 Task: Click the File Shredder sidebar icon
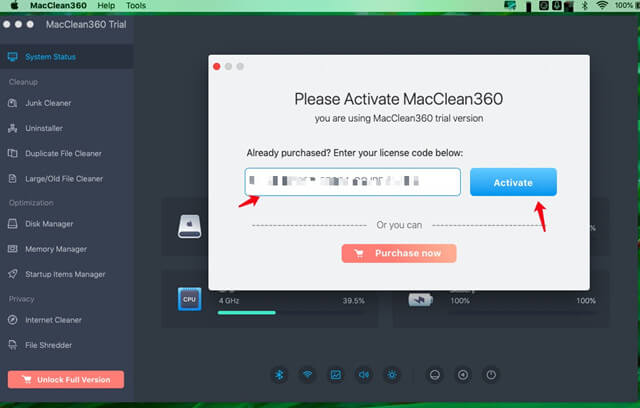click(x=13, y=346)
